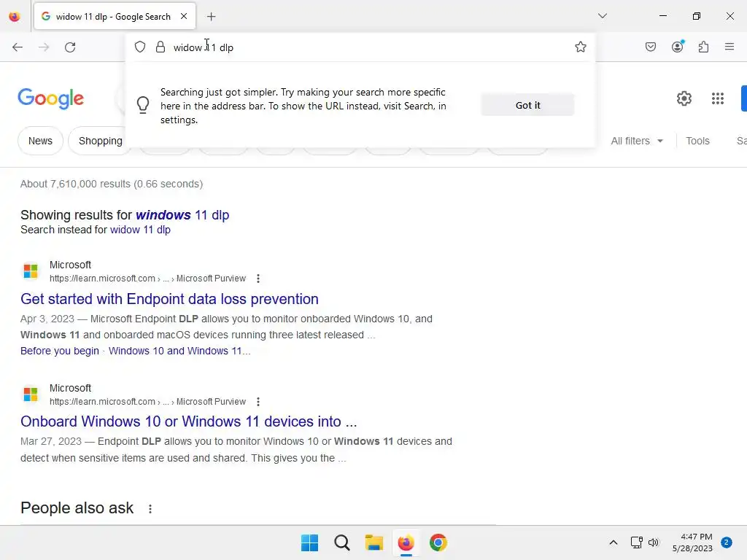The image size is (747, 560).
Task: Click the 'windows 11 dlp' corrected query link
Action: tap(182, 215)
